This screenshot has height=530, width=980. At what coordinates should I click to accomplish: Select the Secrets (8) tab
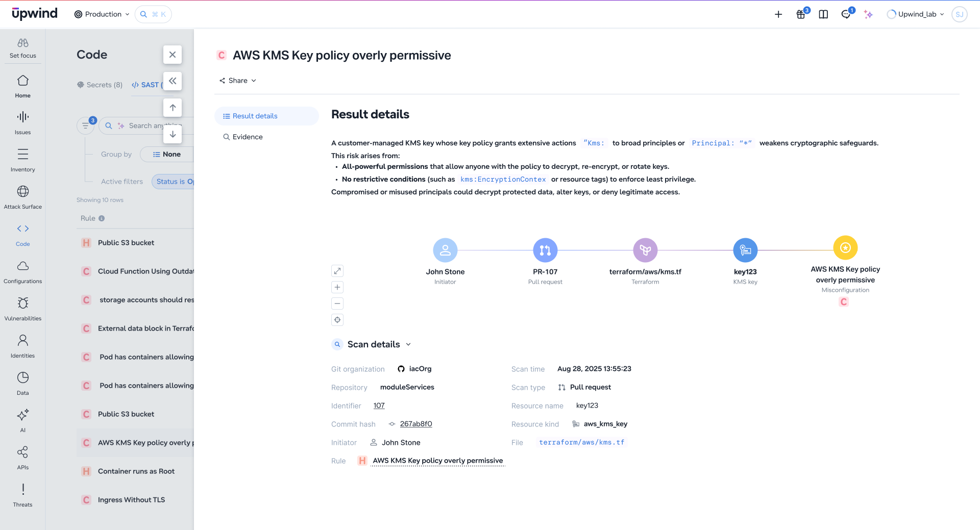[100, 85]
